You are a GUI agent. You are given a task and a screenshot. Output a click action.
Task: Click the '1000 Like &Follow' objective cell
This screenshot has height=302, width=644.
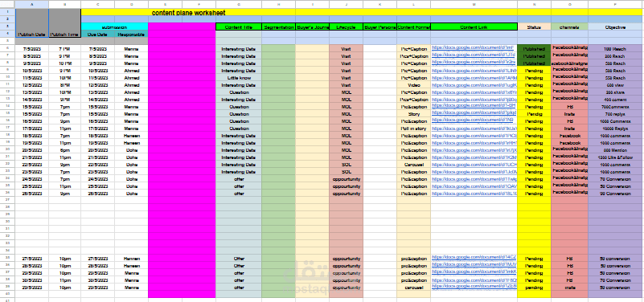[x=616, y=157]
